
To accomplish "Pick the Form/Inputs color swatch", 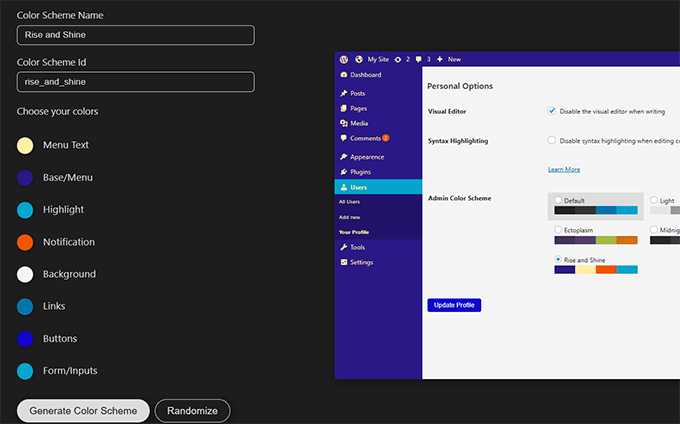I will click(x=25, y=371).
